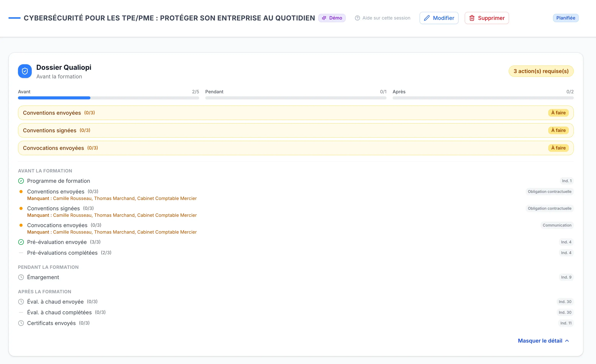Image resolution: width=596 pixels, height=364 pixels.
Task: Click the Dossier Qualiopi shield icon
Action: (x=25, y=71)
